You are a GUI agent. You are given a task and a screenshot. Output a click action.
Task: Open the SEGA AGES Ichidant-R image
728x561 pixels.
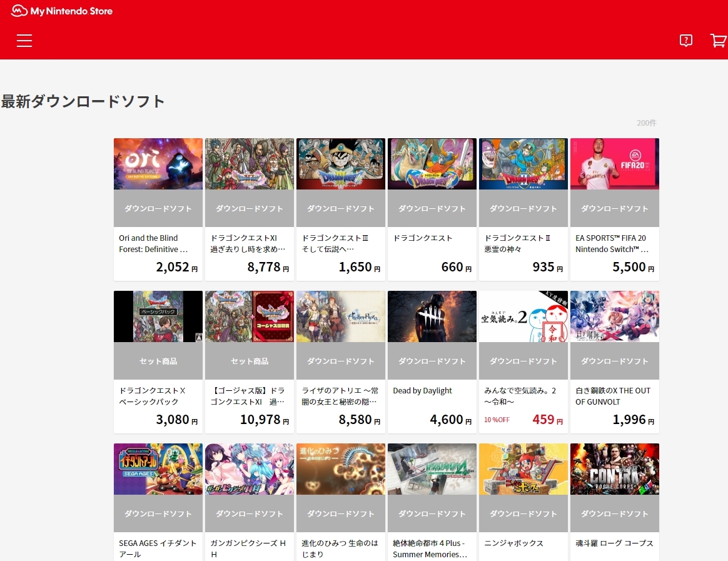[x=158, y=469]
